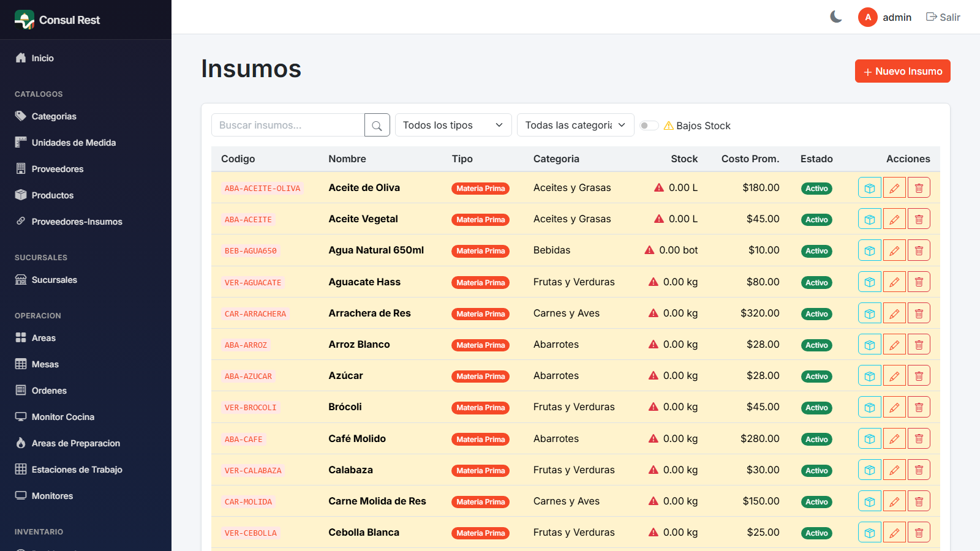Expand the Todos los tipos dropdown
Viewport: 980px width, 551px height.
(x=453, y=126)
